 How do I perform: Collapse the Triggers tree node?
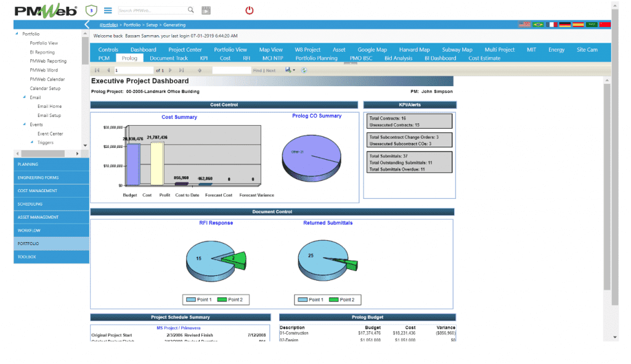[32, 142]
